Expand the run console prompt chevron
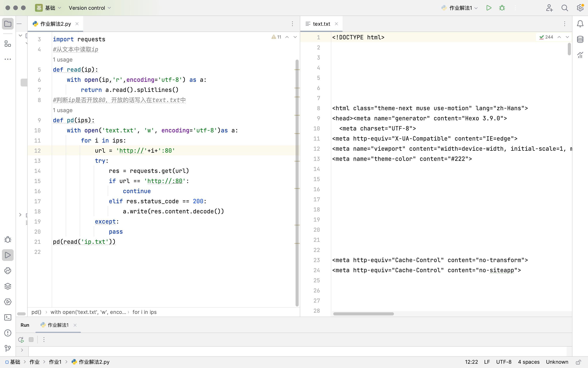The height and width of the screenshot is (368, 588). tap(22, 350)
